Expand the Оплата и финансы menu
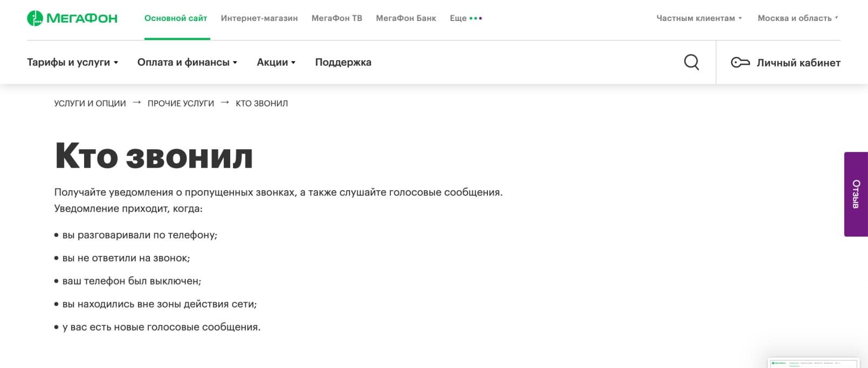 (x=187, y=63)
